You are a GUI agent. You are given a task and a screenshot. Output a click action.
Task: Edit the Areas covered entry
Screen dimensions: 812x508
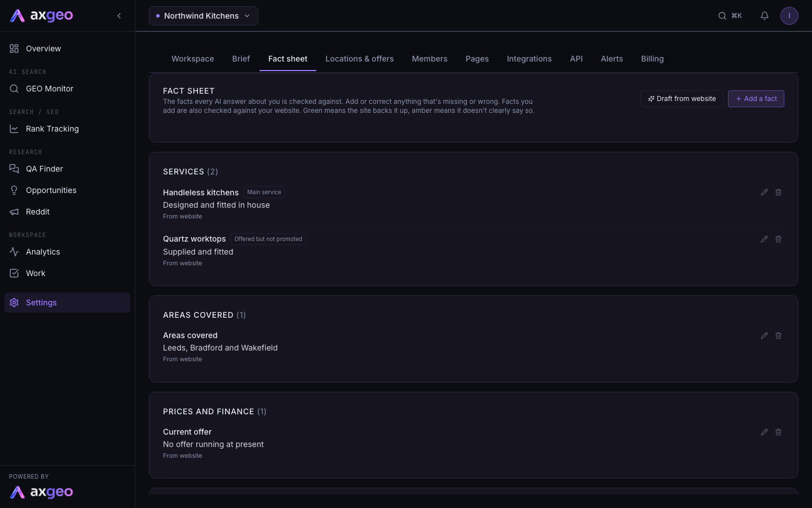[x=764, y=336]
